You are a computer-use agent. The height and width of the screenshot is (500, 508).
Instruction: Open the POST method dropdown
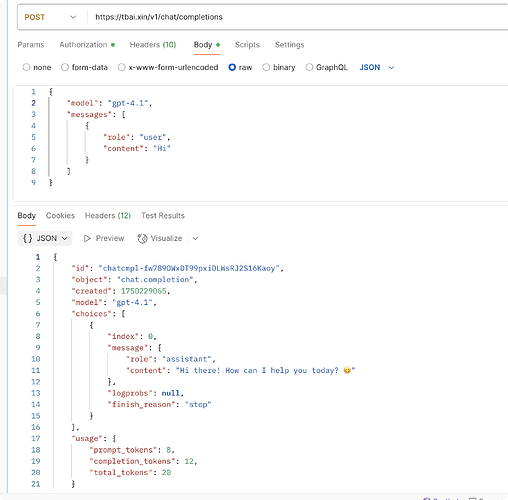tap(51, 17)
